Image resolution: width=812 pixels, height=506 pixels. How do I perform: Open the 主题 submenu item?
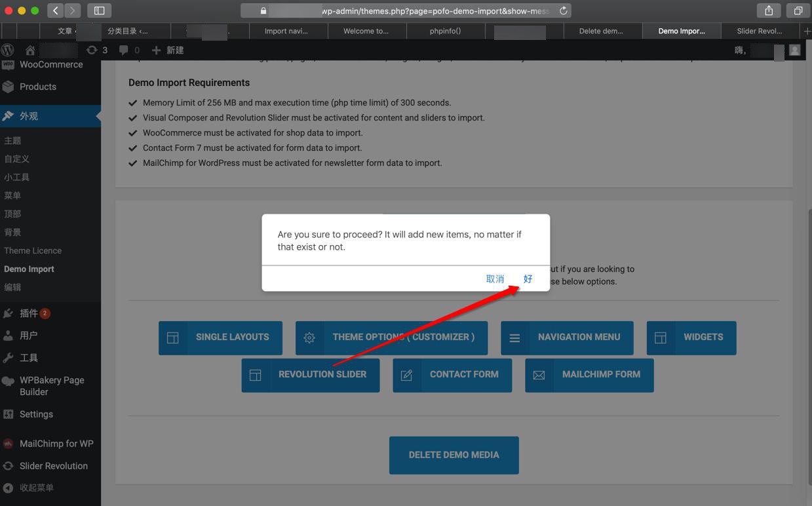(12, 140)
